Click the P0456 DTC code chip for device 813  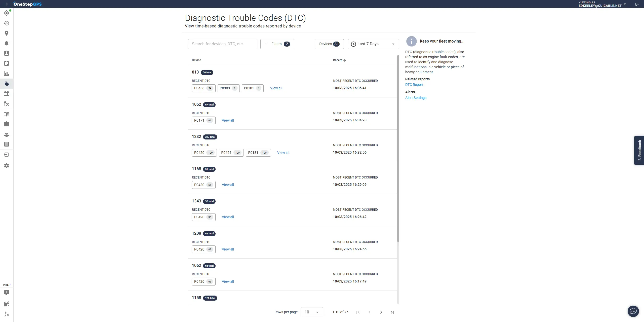pos(204,88)
